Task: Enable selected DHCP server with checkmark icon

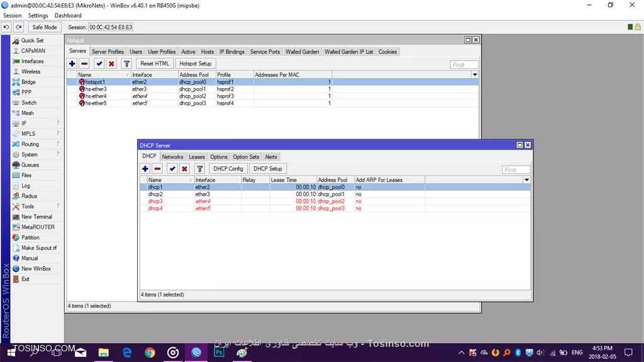Action: click(172, 169)
